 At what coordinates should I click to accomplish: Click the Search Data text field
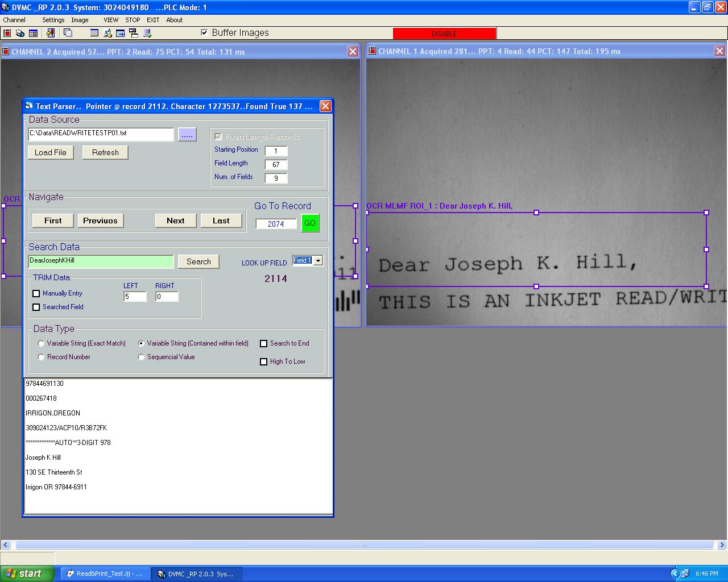[101, 261]
